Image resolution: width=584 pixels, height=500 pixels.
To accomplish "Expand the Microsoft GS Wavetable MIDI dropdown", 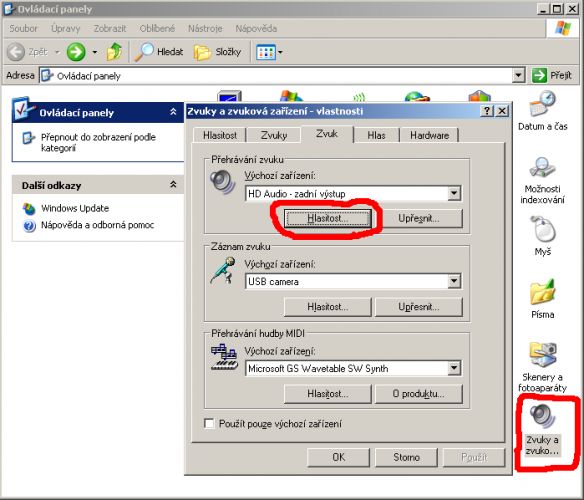I will 454,368.
